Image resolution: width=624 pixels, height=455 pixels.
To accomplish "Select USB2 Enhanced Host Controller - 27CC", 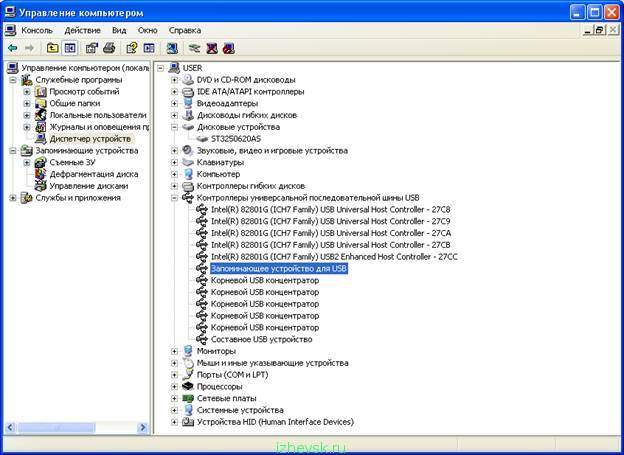I will click(334, 257).
